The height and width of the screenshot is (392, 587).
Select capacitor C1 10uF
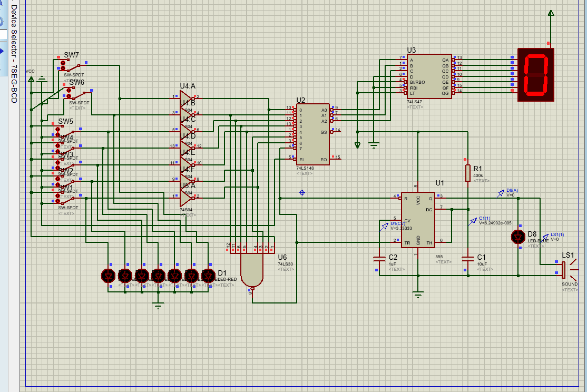(468, 259)
